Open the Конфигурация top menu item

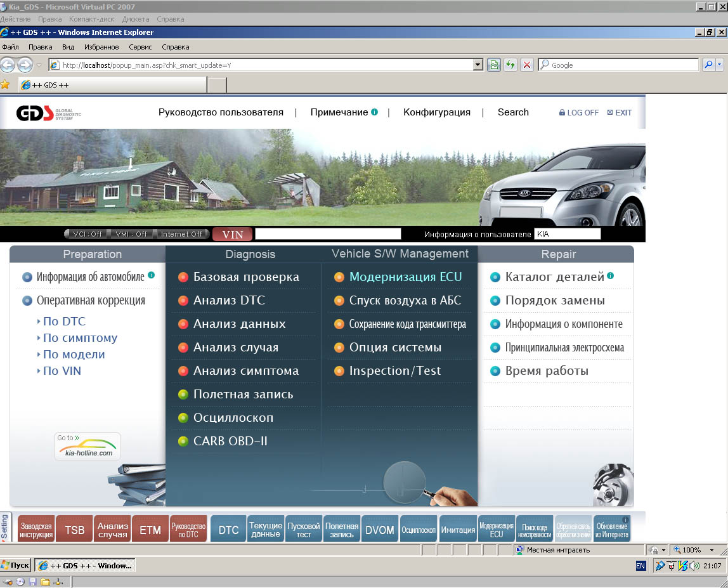(437, 112)
